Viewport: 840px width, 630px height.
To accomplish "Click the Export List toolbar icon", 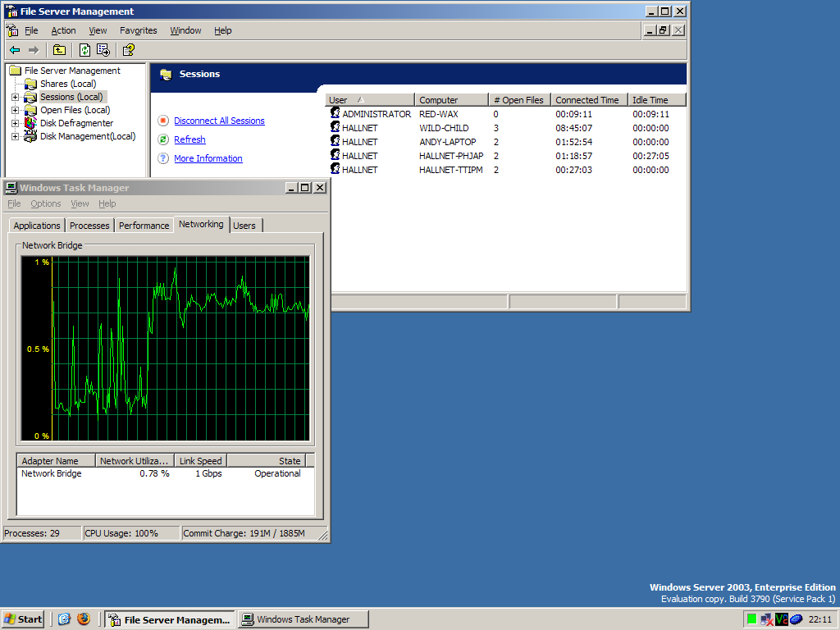I will (103, 50).
